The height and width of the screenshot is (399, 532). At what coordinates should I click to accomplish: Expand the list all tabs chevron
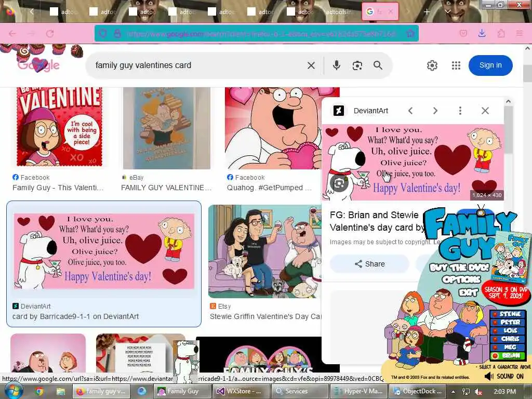point(448,11)
